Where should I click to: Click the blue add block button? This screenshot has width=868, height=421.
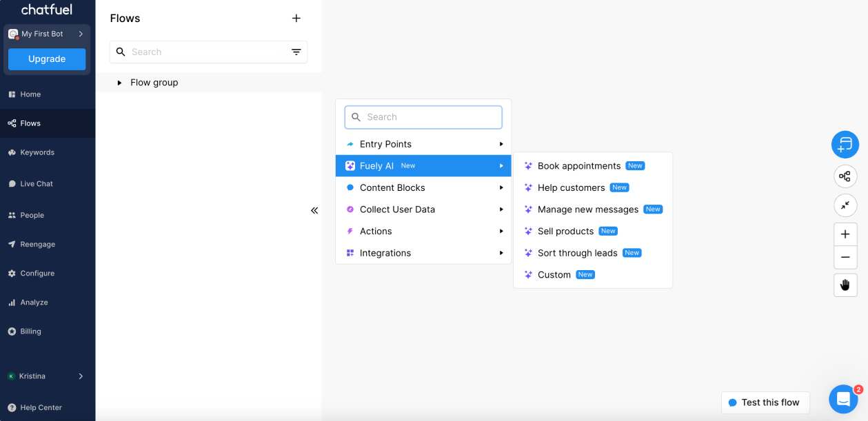point(845,145)
